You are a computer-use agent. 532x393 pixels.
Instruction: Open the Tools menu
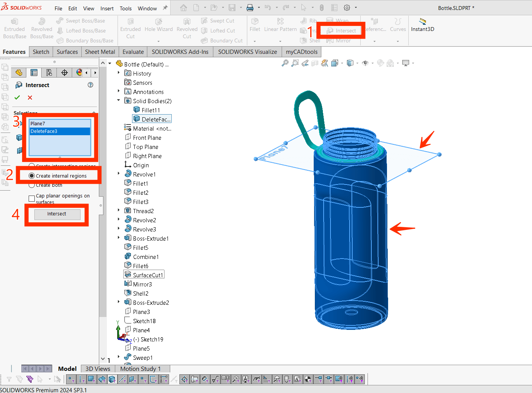coord(126,8)
